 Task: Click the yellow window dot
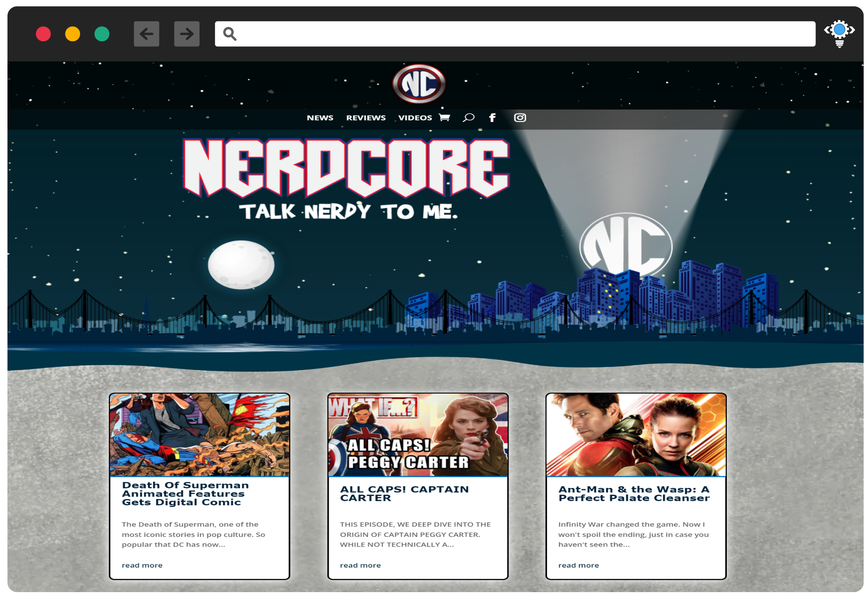pyautogui.click(x=73, y=34)
